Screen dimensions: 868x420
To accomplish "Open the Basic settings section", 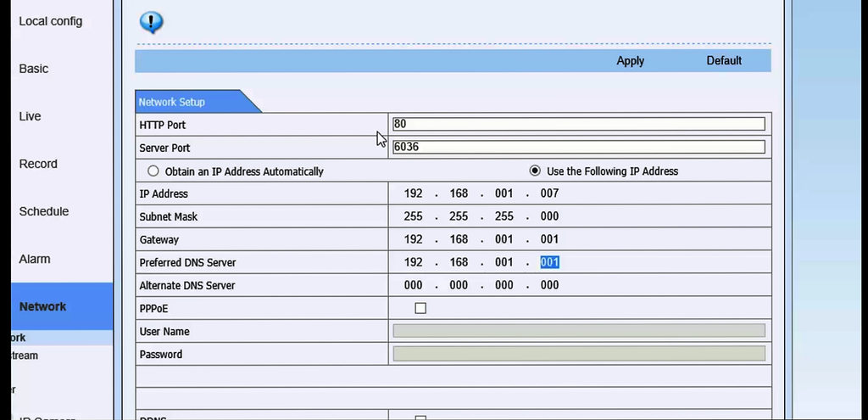I will (x=33, y=69).
